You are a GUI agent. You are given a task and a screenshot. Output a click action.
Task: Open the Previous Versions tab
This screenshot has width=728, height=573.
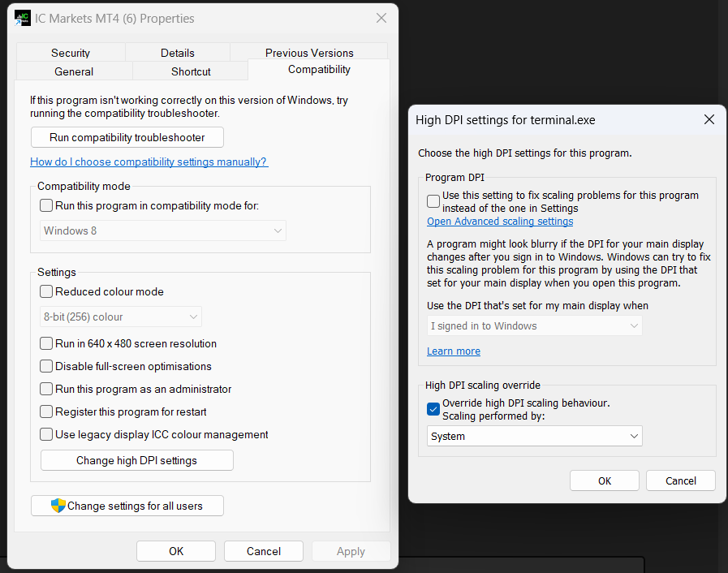click(x=309, y=53)
